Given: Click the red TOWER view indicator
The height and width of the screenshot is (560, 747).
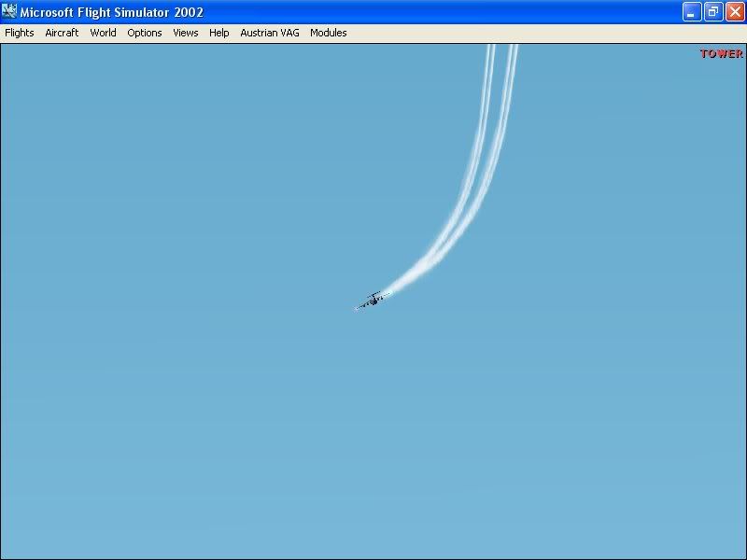Looking at the screenshot, I should [x=719, y=53].
